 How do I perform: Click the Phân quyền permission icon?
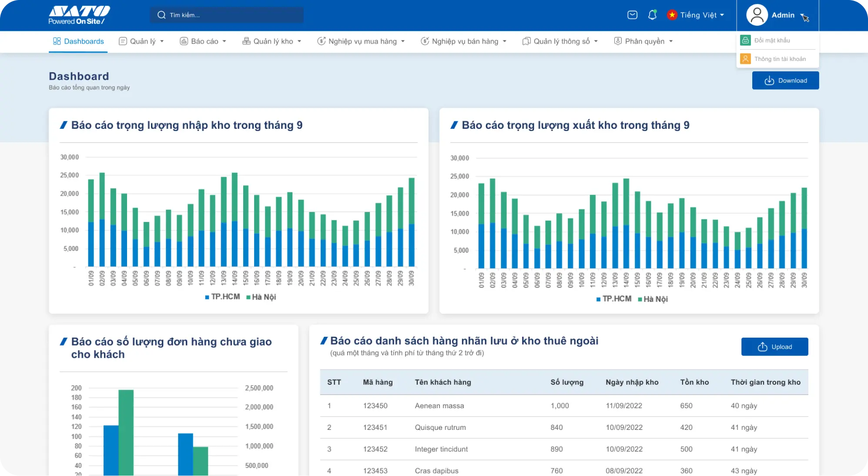pos(618,41)
